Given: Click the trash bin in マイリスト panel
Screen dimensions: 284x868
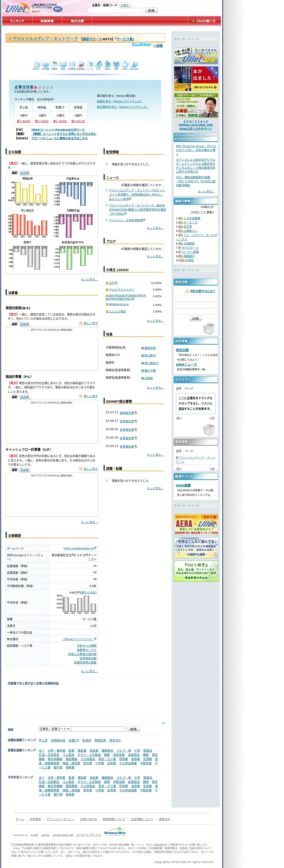Looking at the screenshot, I should (x=209, y=430).
